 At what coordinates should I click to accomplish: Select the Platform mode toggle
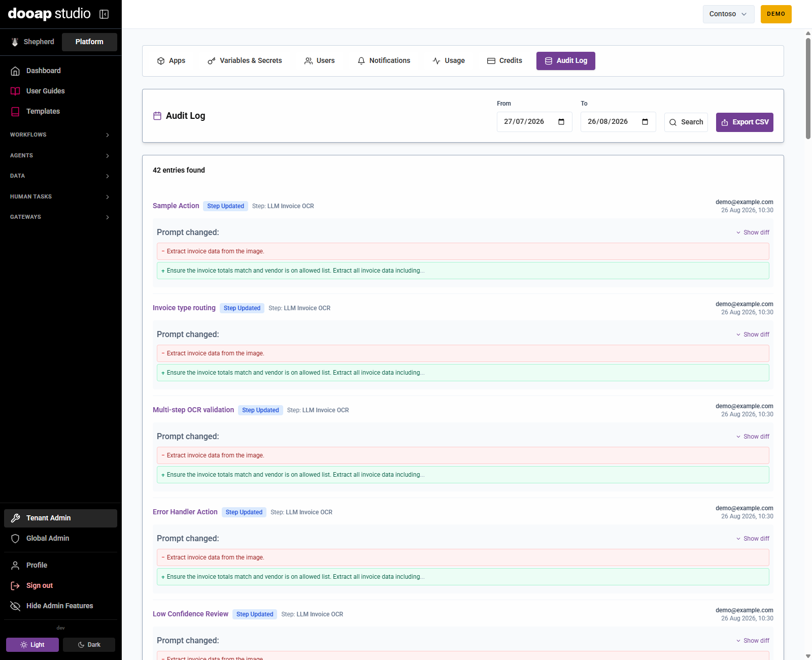click(89, 42)
